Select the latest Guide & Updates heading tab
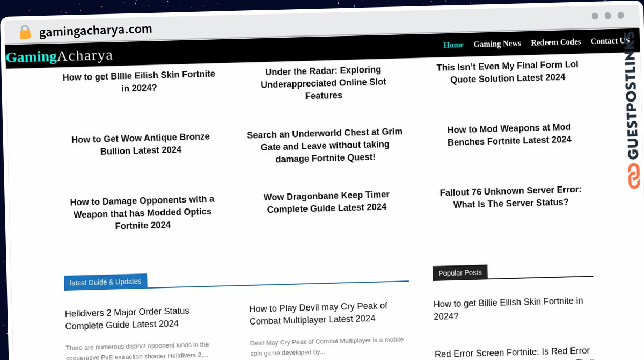 (106, 282)
